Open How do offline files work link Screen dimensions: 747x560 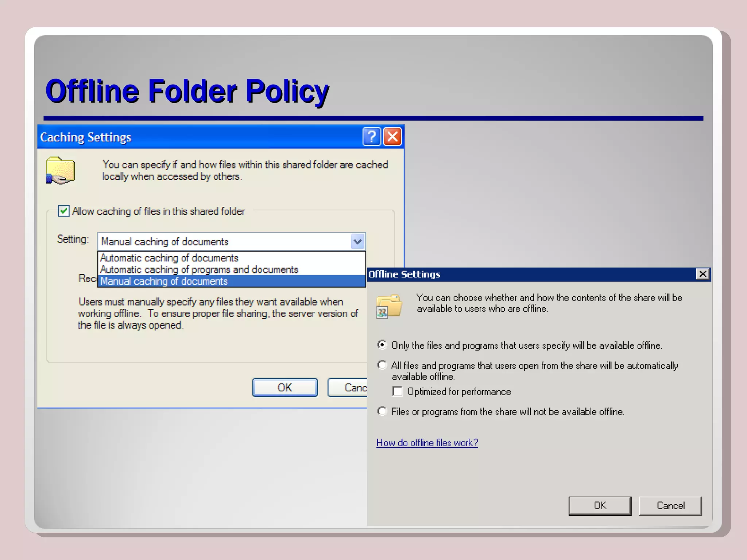[427, 443]
